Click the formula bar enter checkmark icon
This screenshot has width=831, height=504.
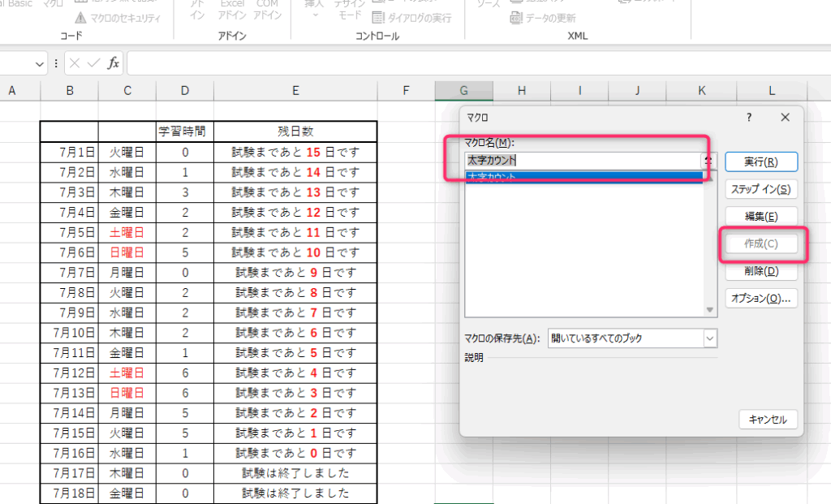tap(93, 63)
